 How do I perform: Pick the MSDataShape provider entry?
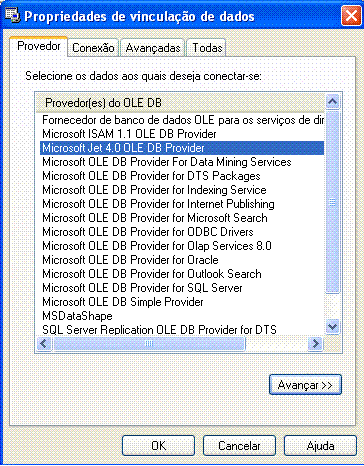(x=182, y=316)
